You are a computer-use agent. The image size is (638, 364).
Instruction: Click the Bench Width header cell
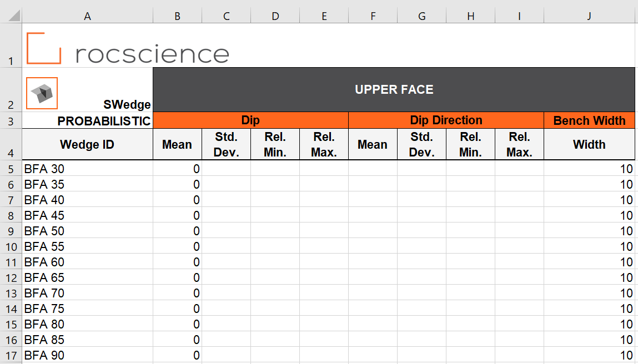coord(589,120)
